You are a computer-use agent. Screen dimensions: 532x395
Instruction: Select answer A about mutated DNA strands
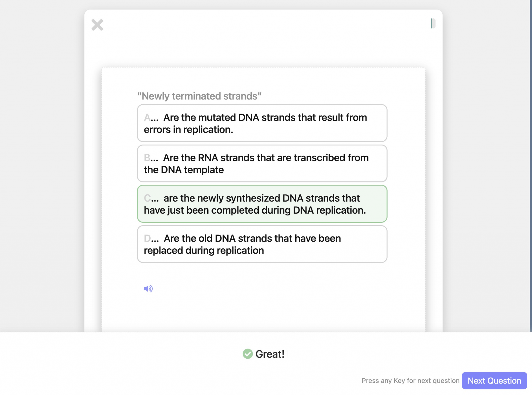(262, 123)
